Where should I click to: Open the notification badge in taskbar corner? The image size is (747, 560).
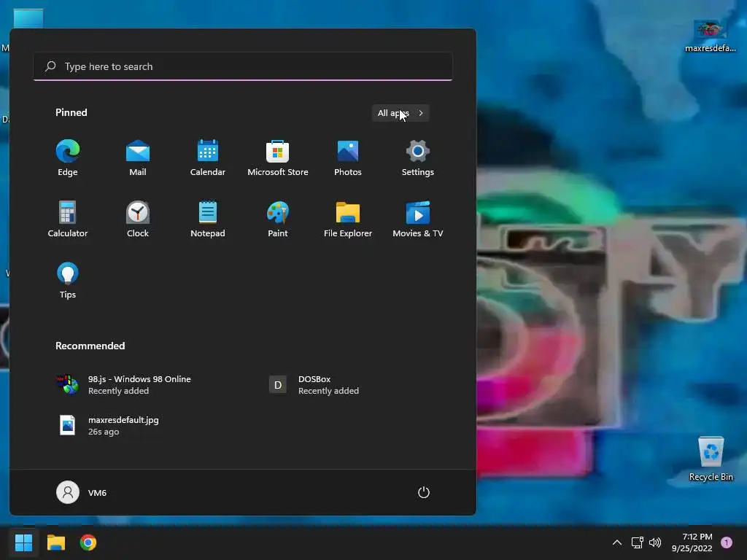pos(727,542)
